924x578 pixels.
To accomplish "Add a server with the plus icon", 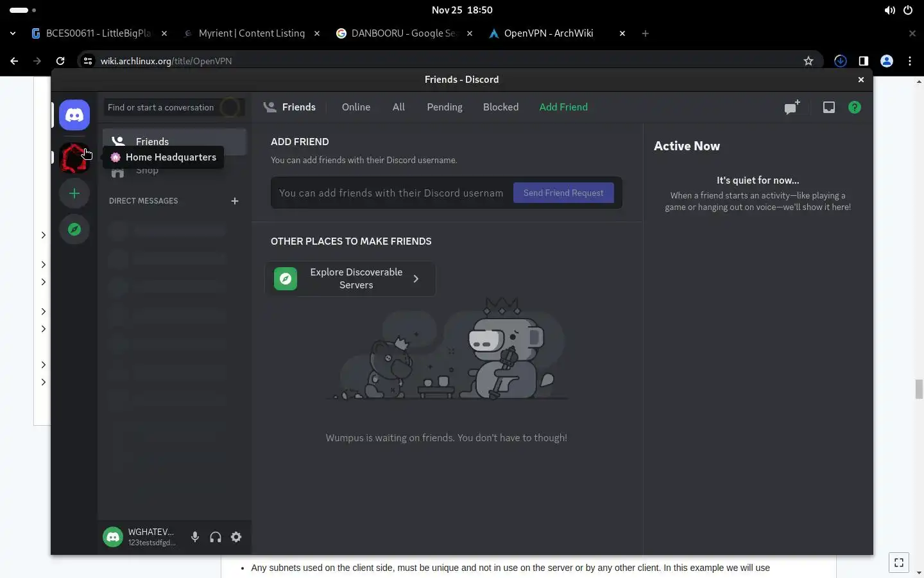I will [74, 193].
